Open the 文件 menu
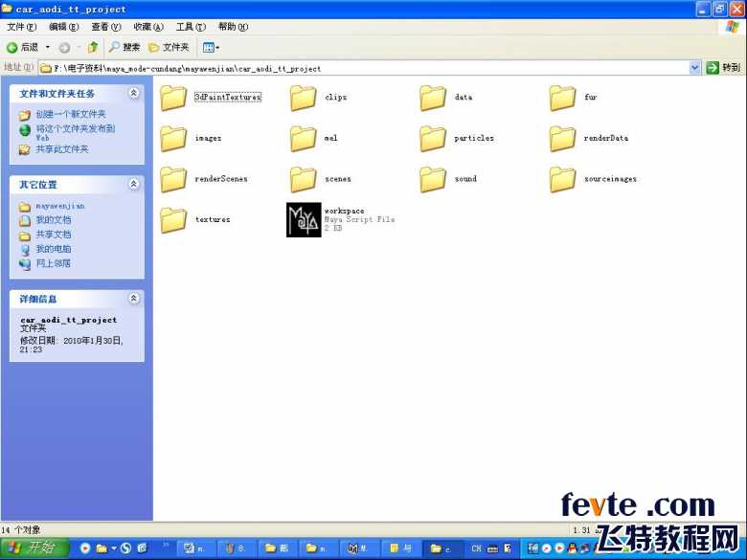This screenshot has width=747, height=560. pos(21,27)
